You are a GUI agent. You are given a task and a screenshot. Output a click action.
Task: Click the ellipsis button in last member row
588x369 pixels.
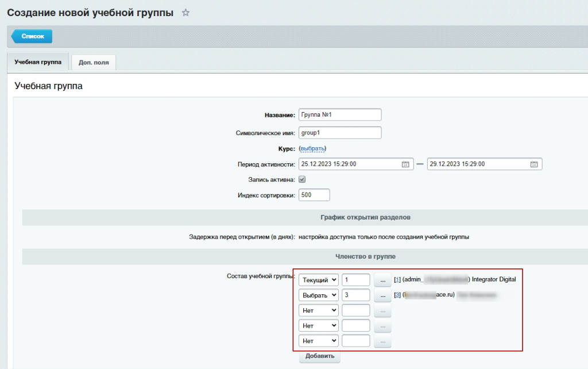pos(382,341)
